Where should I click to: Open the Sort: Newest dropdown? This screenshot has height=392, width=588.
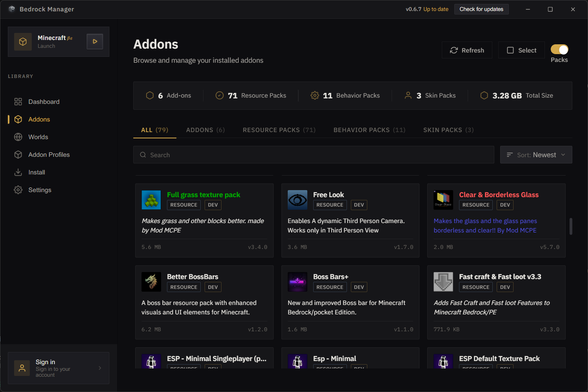(536, 154)
